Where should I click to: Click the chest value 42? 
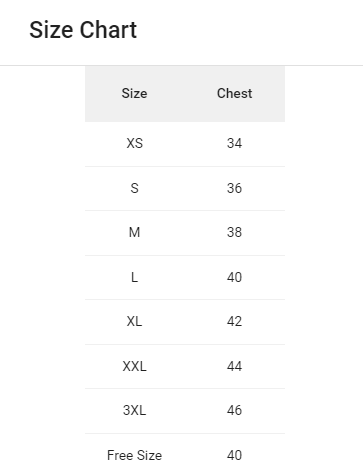tap(234, 321)
